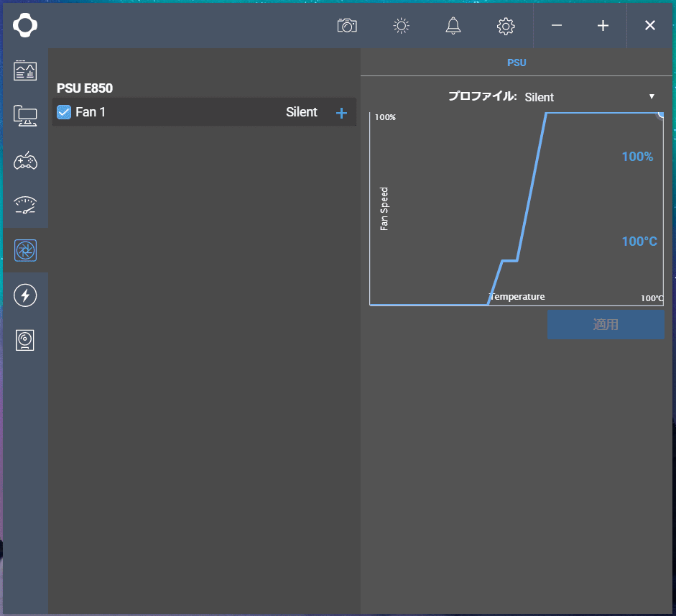The image size is (676, 616).
Task: Click the fan curve point at 100%
Action: [662, 114]
